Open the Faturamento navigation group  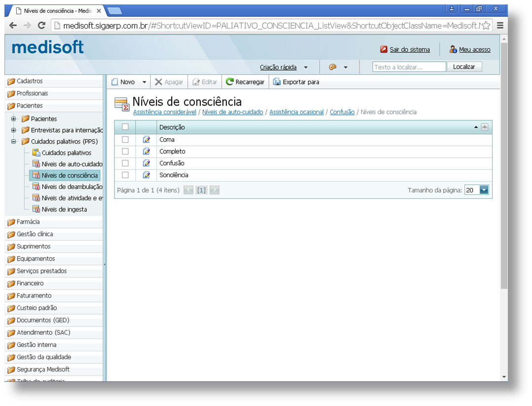point(54,295)
